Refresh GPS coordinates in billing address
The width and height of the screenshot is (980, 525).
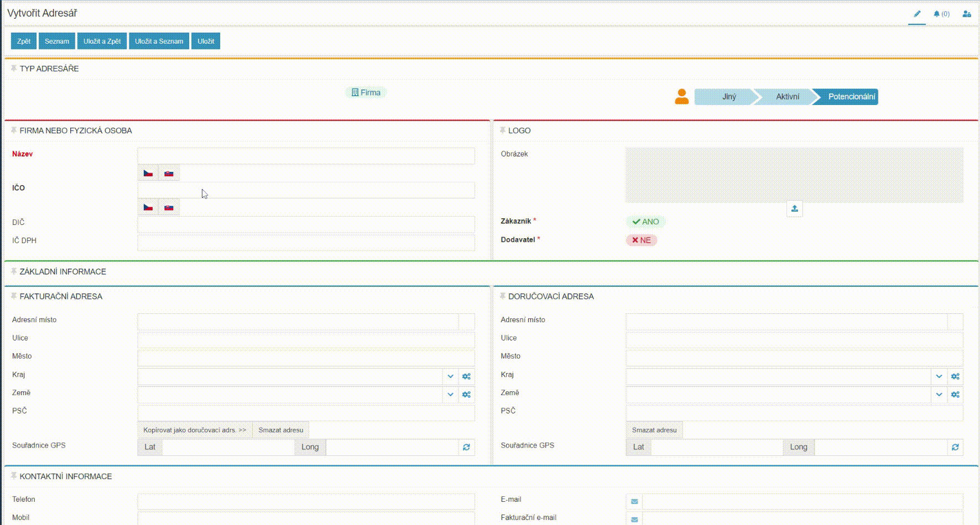tap(466, 447)
